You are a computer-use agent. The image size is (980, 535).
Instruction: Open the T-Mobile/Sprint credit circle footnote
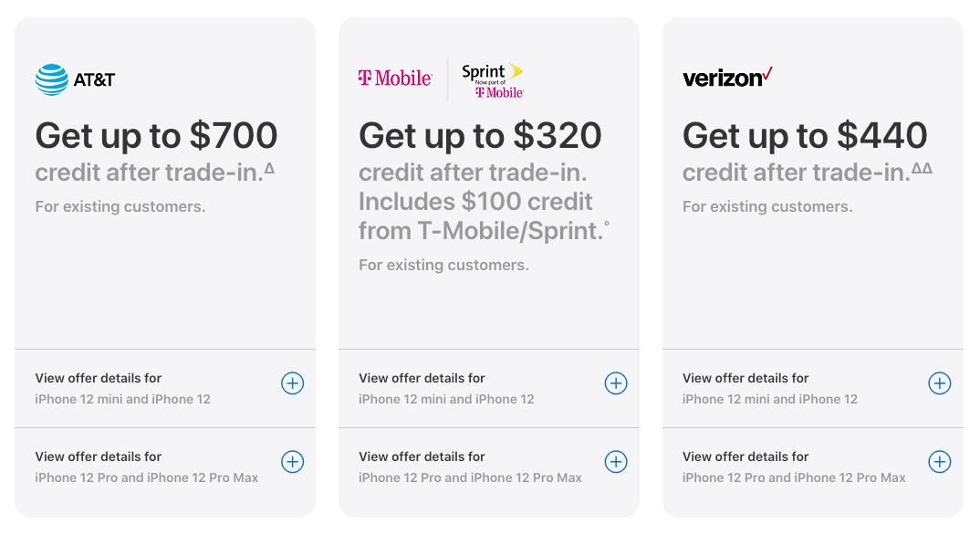pyautogui.click(x=607, y=224)
